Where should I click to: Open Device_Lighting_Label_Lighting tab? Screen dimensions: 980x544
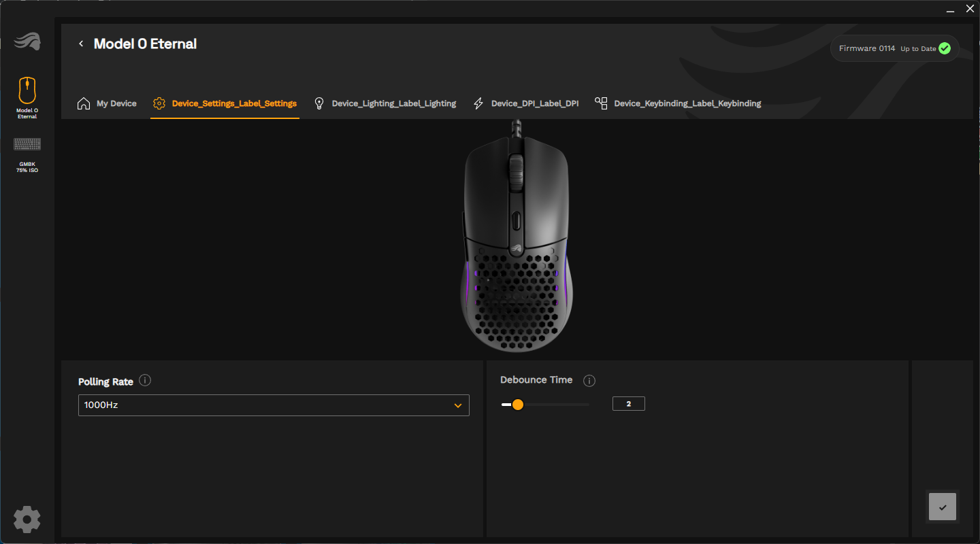(385, 103)
